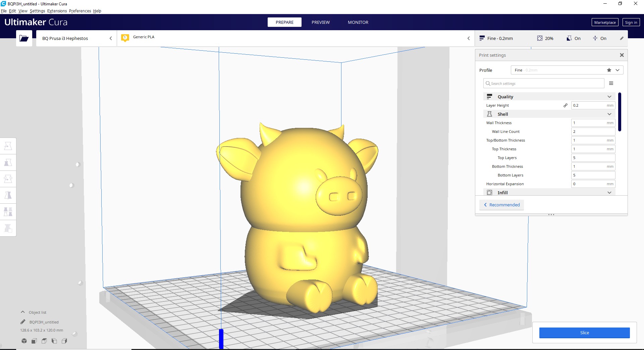Open file using the folder icon
The width and height of the screenshot is (644, 350).
point(24,38)
